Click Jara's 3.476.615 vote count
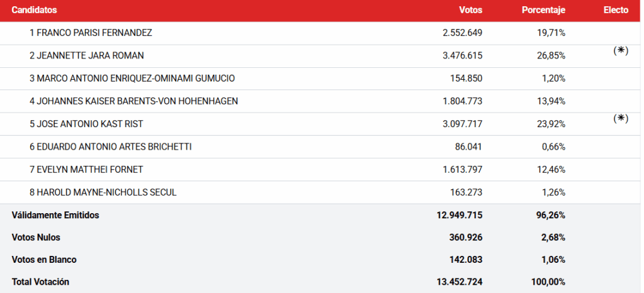This screenshot has height=293, width=644. pos(462,55)
